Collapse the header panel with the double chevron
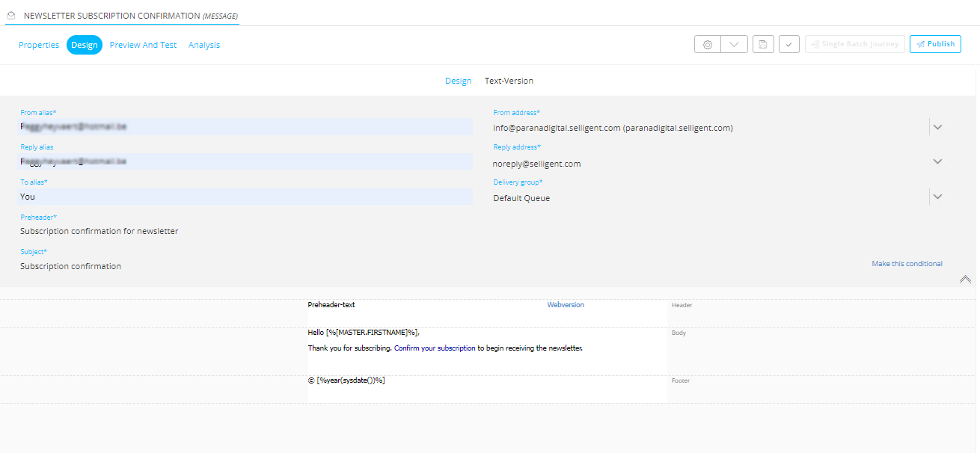The height and width of the screenshot is (453, 980). coord(965,280)
